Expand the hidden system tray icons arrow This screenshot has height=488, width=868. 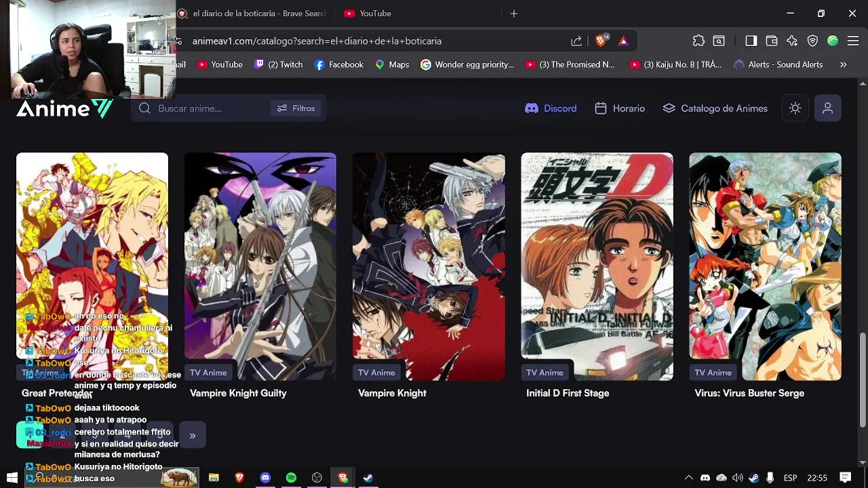pos(688,478)
